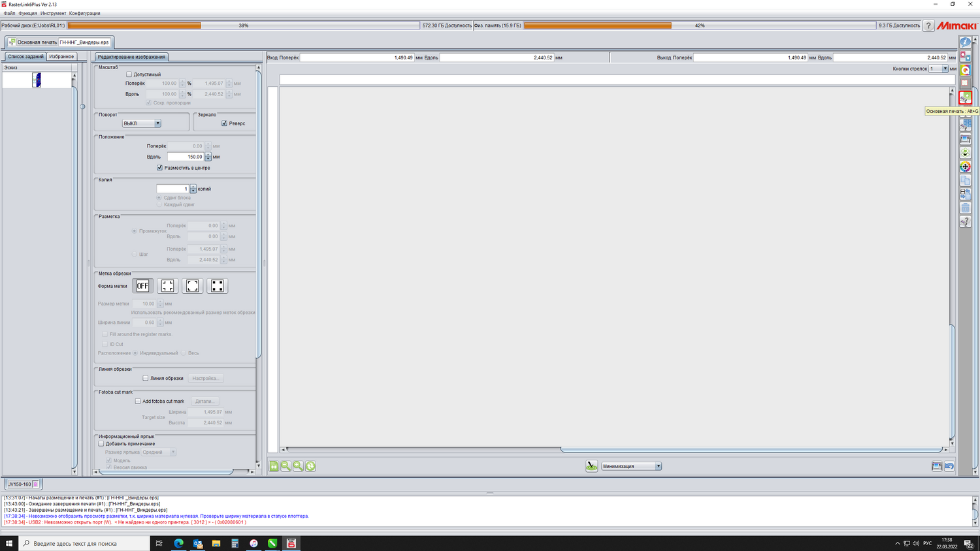Open the Файл menu
Viewport: 980px width, 551px height.
[9, 13]
